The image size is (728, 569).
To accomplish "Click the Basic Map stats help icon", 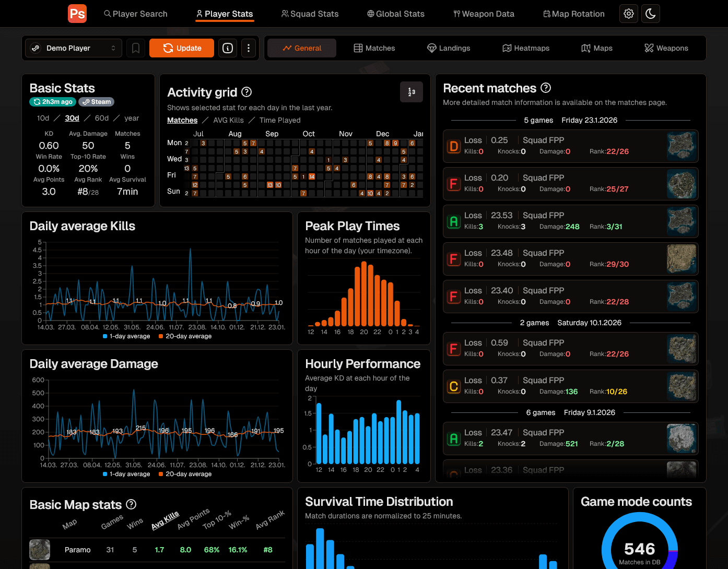I will pyautogui.click(x=131, y=504).
